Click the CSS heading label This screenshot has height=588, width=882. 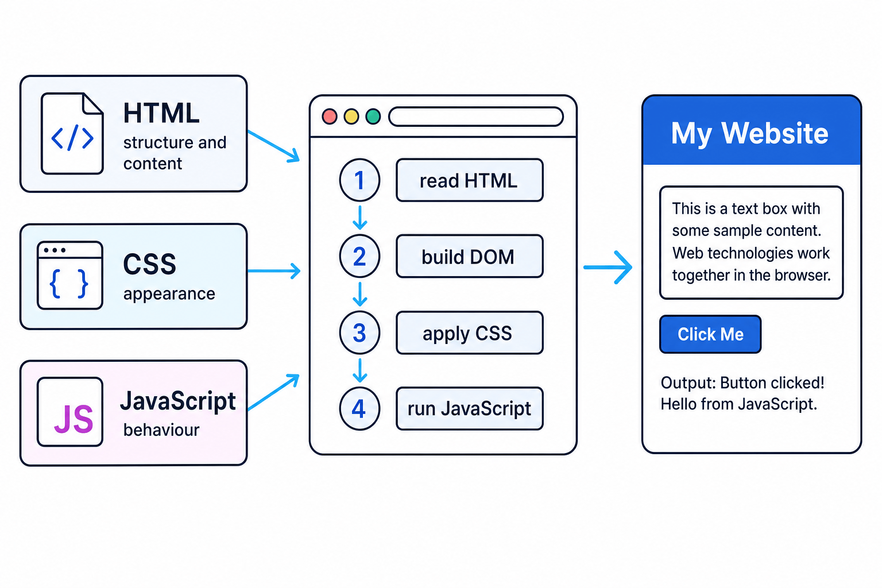[x=149, y=264]
